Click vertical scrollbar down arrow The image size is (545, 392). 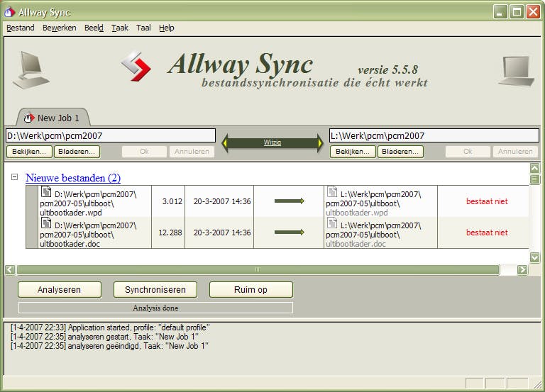pos(534,257)
